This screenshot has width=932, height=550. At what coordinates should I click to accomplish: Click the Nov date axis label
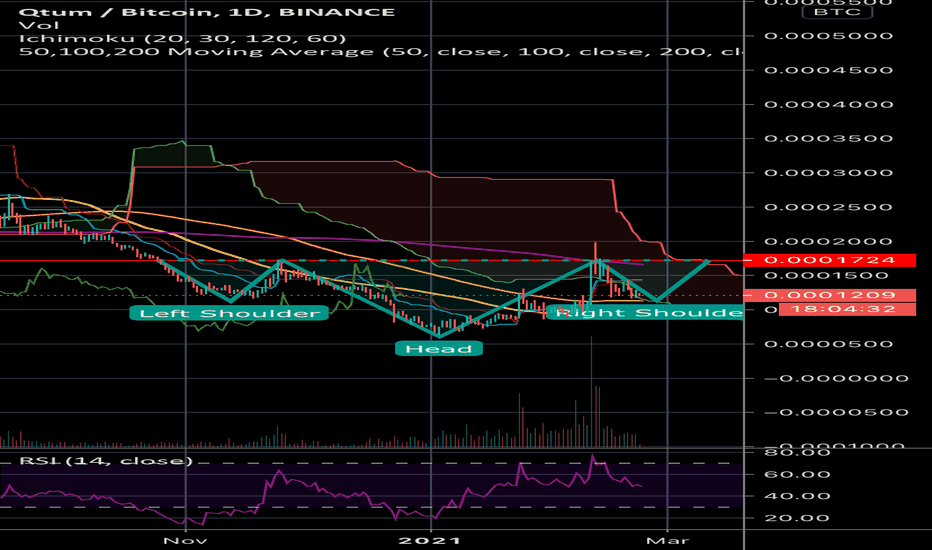(185, 540)
